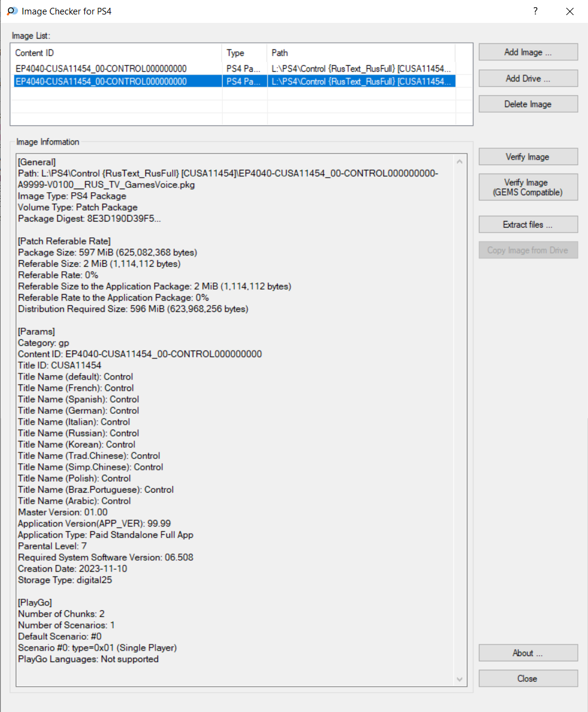Click the Add Drive button
This screenshot has width=588, height=712.
point(528,78)
